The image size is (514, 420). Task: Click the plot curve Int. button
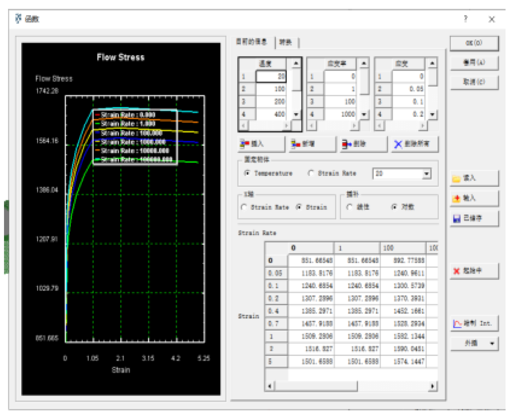pos(473,323)
